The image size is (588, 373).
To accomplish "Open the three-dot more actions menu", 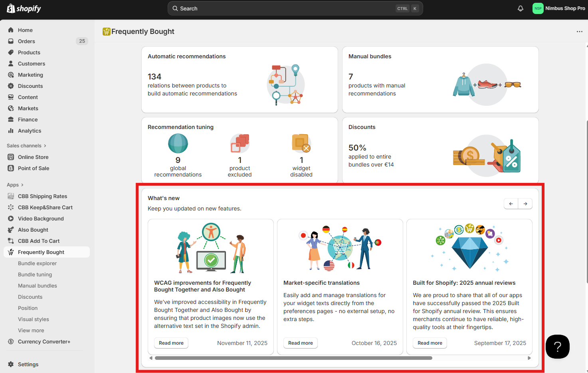I will coord(579,32).
